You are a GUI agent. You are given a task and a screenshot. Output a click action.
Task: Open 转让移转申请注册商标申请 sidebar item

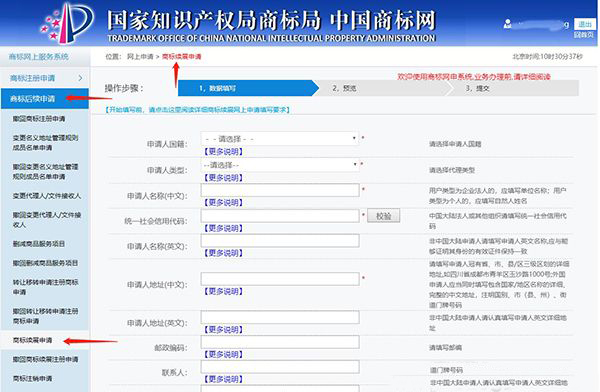point(46,287)
